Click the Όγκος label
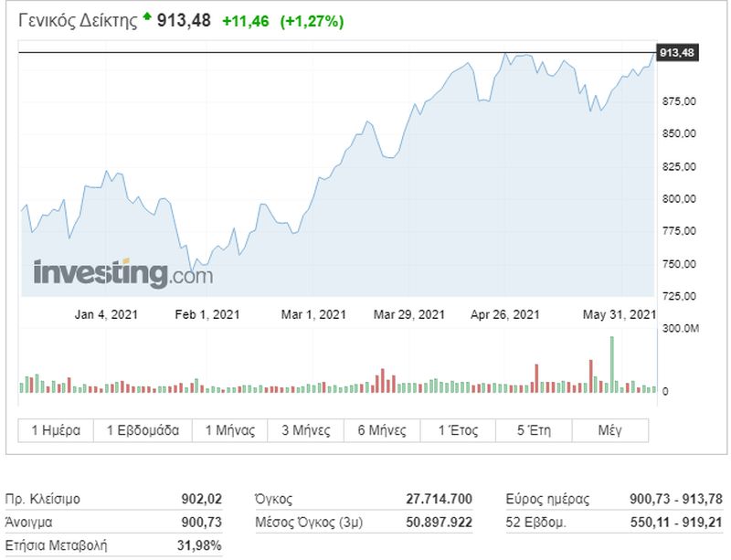 [x=273, y=499]
